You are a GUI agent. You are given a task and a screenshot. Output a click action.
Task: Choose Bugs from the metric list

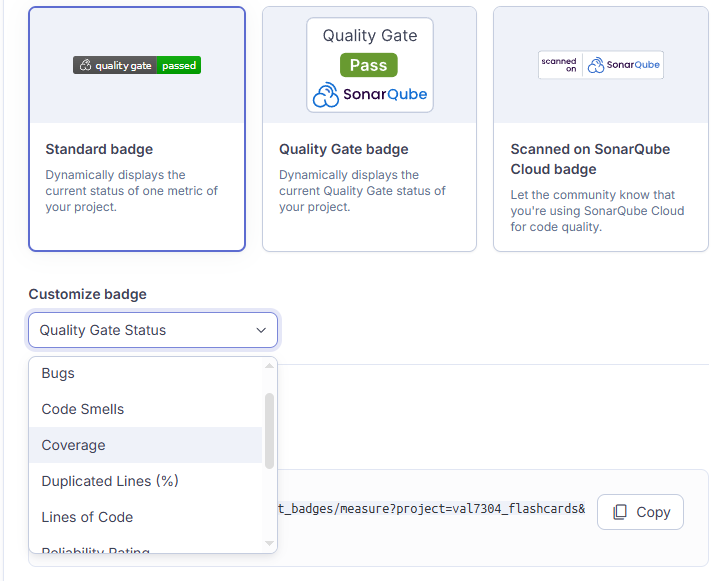145,373
